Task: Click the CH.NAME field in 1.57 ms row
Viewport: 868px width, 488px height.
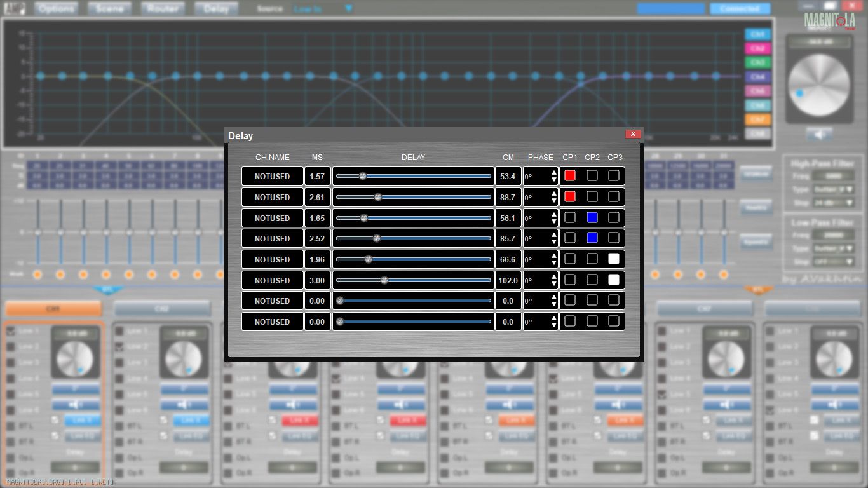Action: (273, 176)
